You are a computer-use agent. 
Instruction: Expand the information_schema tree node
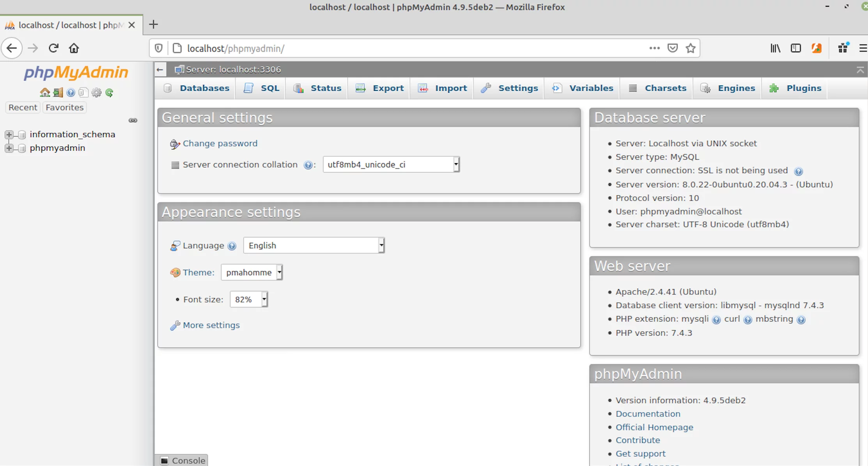[9, 135]
